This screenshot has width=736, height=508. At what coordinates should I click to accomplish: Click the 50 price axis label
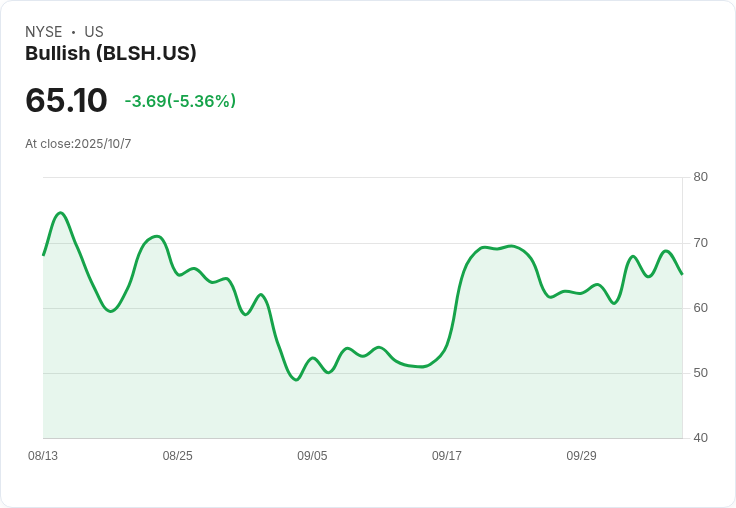pyautogui.click(x=700, y=373)
